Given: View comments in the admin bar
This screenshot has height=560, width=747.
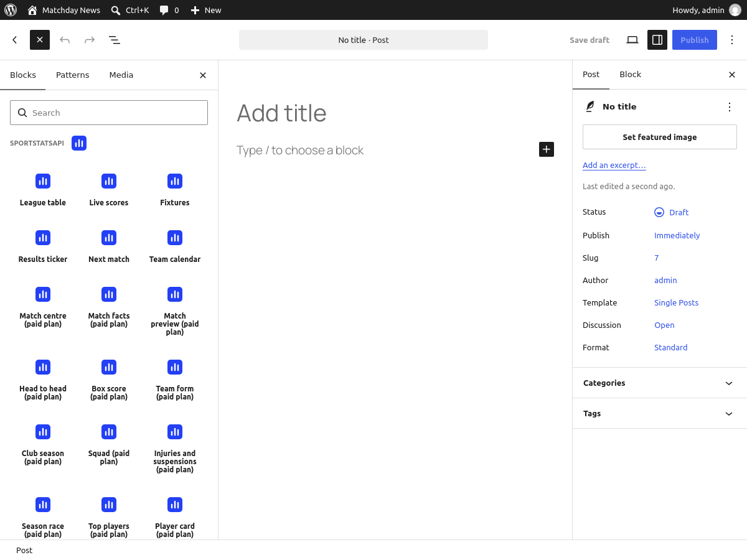Looking at the screenshot, I should click(x=169, y=10).
